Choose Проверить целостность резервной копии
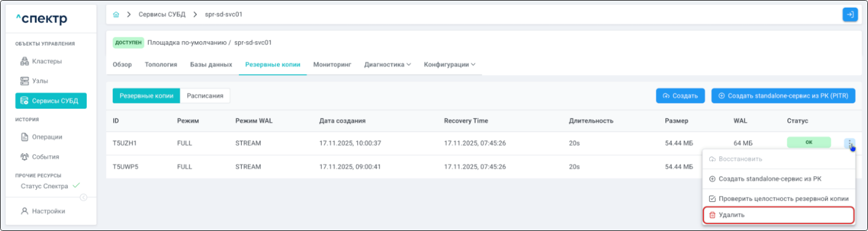The height and width of the screenshot is (231, 868). [x=783, y=199]
